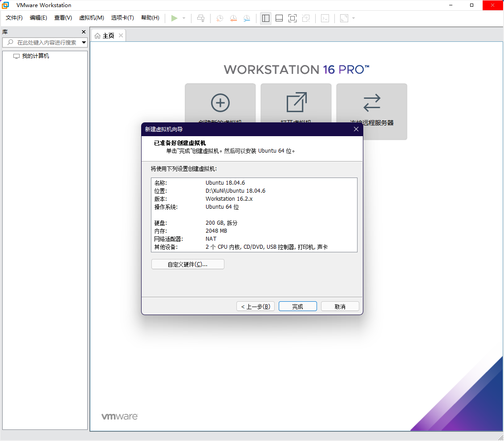Screen dimensions: 504x441
Task: Click the open virtual machine icon
Action: [x=297, y=102]
